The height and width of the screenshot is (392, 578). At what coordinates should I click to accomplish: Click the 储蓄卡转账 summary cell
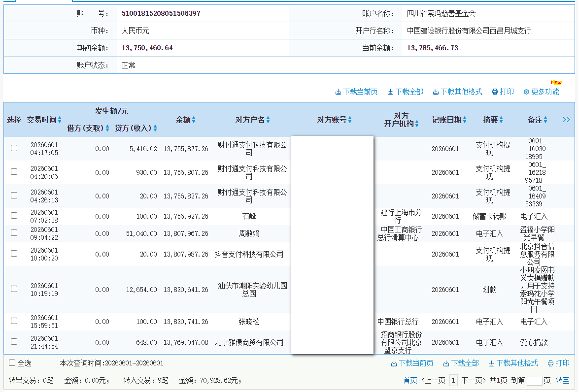(x=489, y=216)
